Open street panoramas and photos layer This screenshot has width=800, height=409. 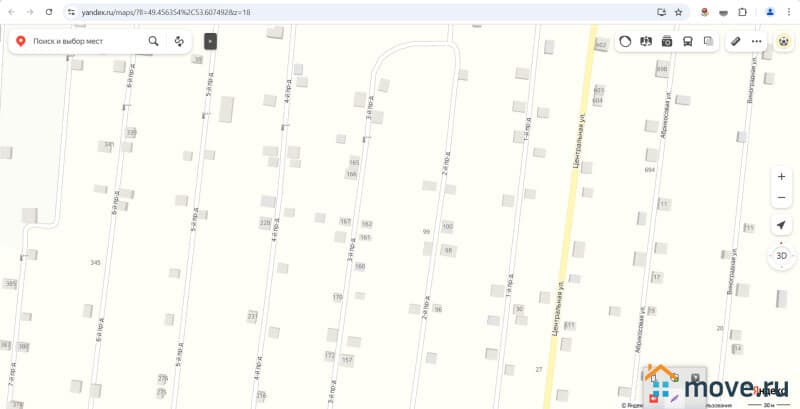[667, 41]
